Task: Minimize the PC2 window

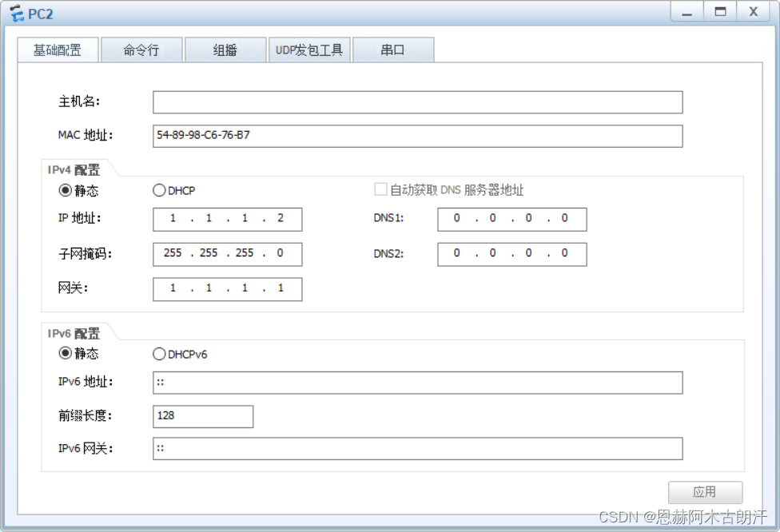Action: tap(687, 12)
